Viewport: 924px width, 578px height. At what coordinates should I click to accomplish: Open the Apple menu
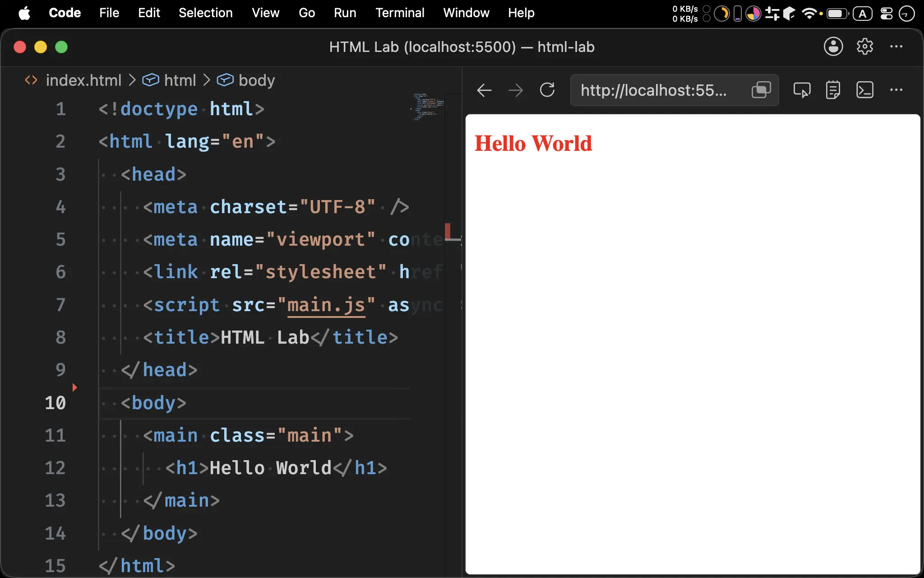(x=25, y=13)
